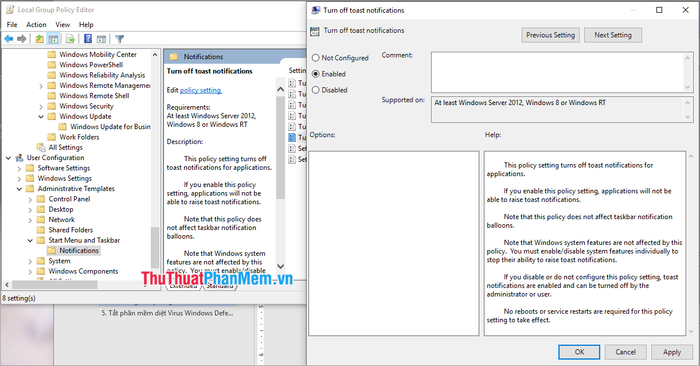The height and width of the screenshot is (366, 700).
Task: Open the Action menu
Action: [x=36, y=25]
